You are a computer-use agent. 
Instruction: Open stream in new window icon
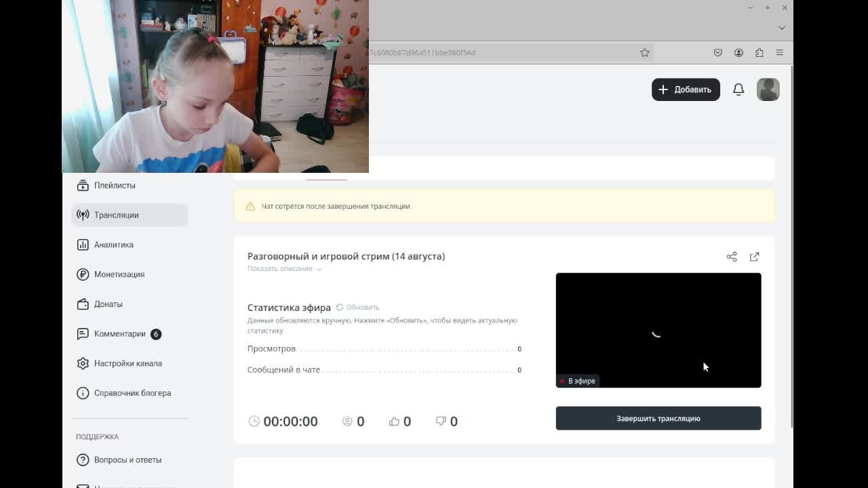(x=755, y=257)
